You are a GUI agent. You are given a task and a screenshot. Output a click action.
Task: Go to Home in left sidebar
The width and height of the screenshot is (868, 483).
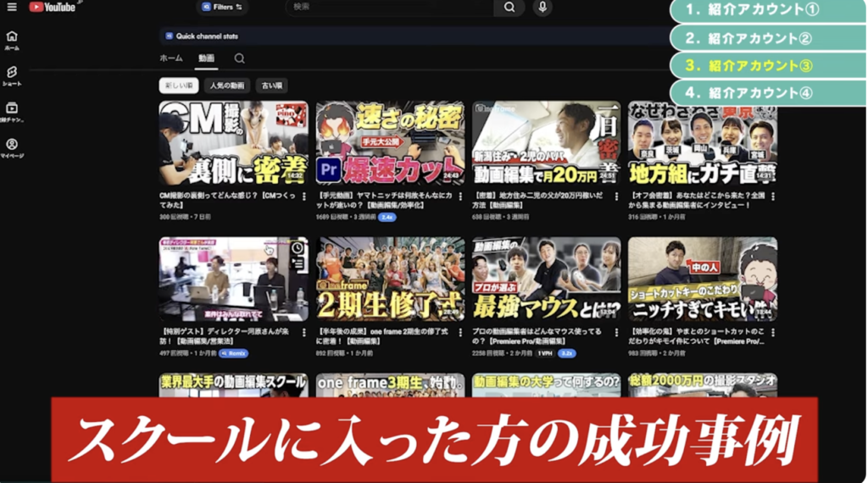(x=12, y=40)
